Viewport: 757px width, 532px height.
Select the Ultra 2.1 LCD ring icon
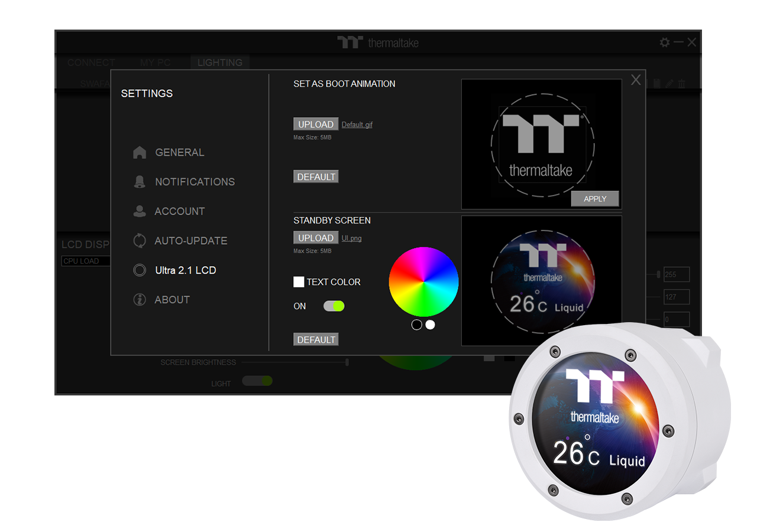[x=140, y=270]
